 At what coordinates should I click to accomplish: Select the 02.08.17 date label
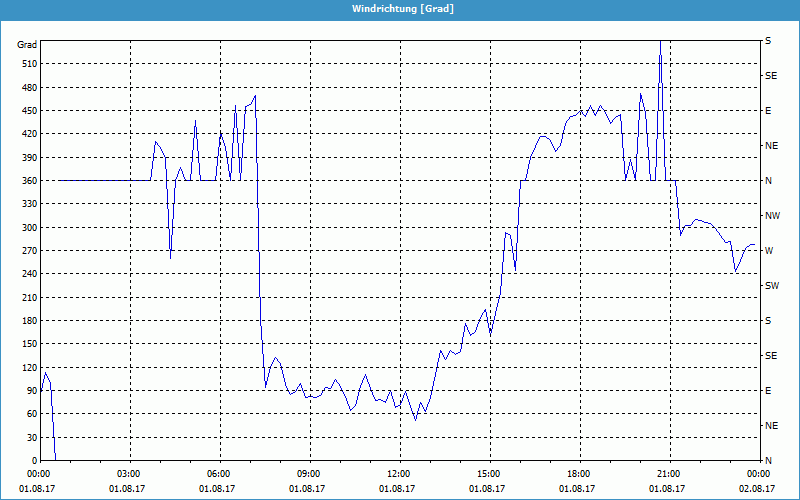pos(757,489)
